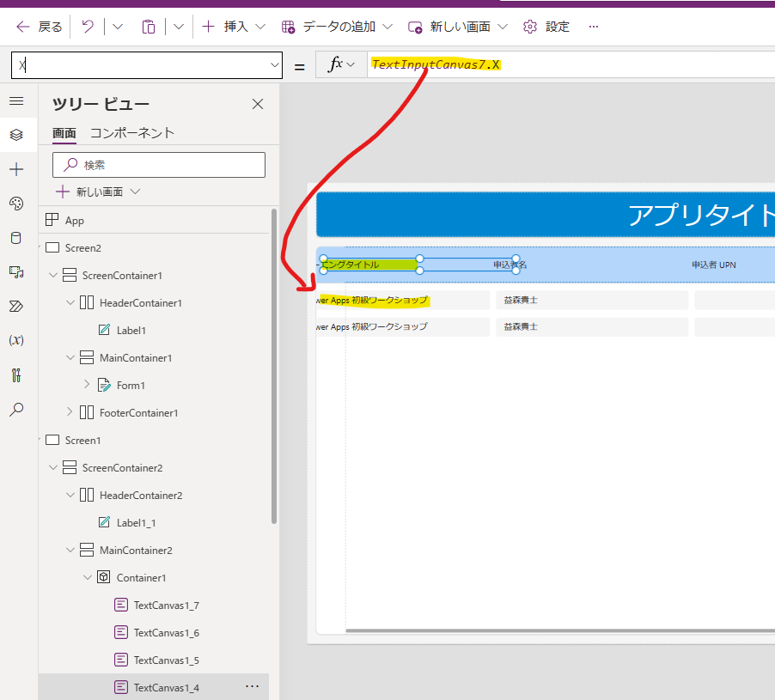Collapse HeaderContainer1 chevron
The height and width of the screenshot is (700, 775).
70,302
